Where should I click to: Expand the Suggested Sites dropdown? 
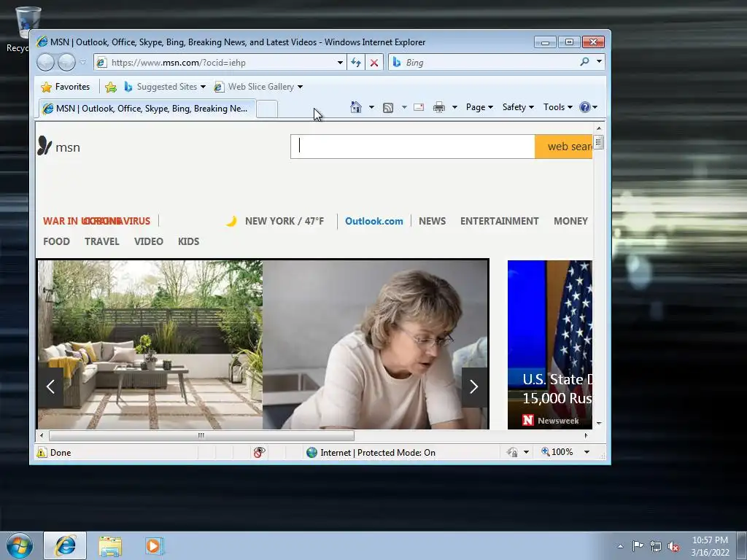(x=203, y=87)
